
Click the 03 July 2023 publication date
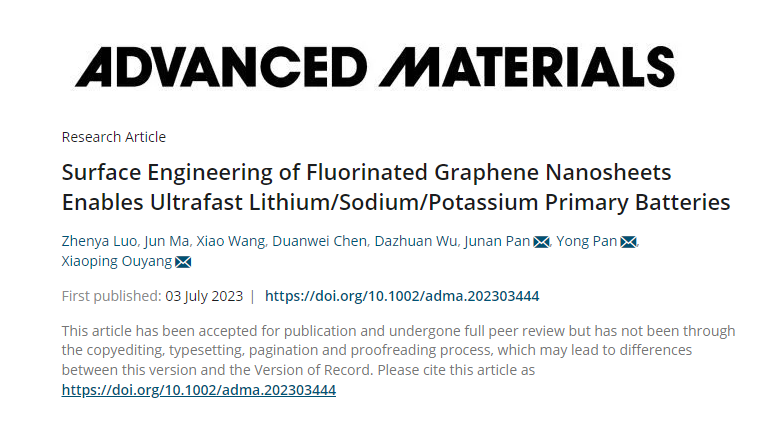(x=204, y=296)
